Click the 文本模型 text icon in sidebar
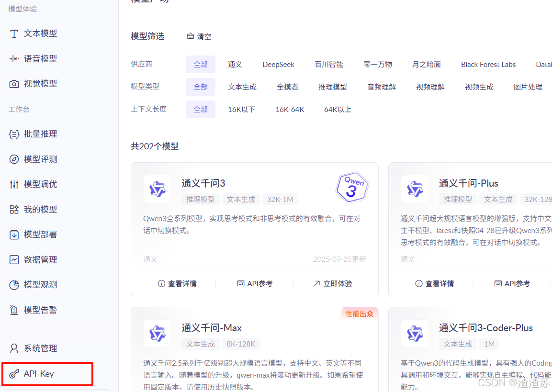Viewport: 552px width, 392px height. tap(14, 34)
